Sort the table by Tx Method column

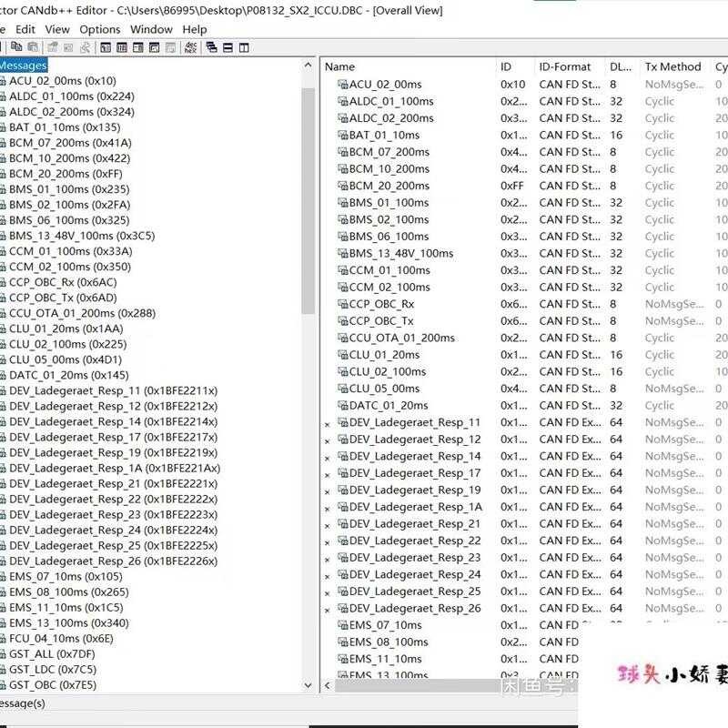point(671,66)
